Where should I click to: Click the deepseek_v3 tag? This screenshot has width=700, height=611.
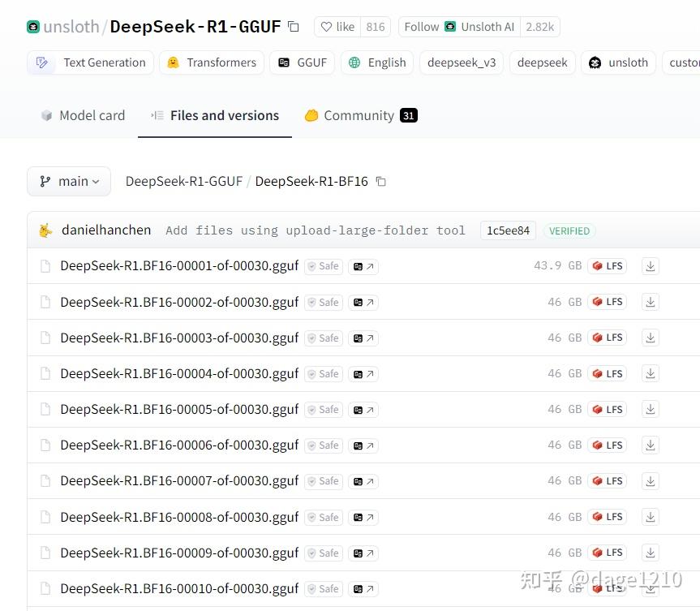[x=461, y=62]
